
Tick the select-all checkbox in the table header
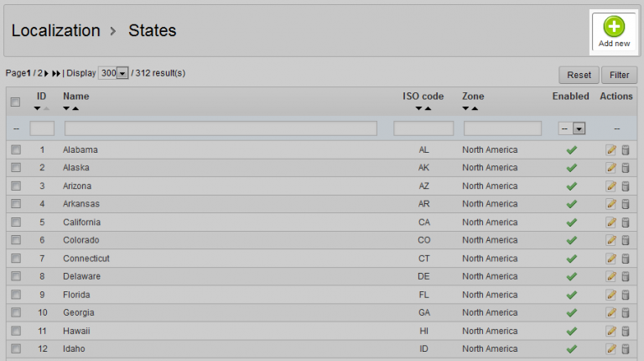coord(15,102)
